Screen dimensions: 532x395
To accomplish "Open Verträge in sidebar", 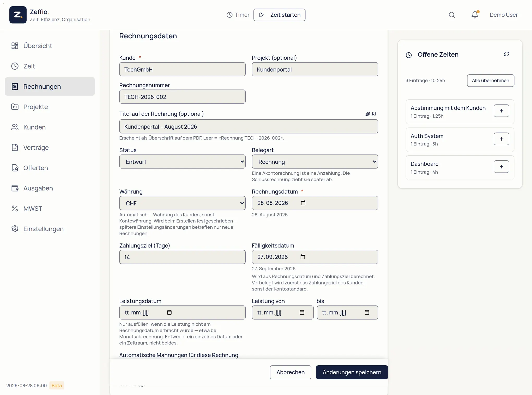I will click(x=50, y=147).
